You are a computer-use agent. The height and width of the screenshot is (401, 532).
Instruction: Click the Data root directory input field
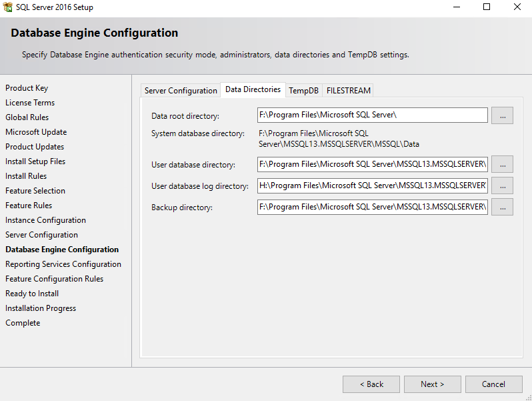(372, 115)
